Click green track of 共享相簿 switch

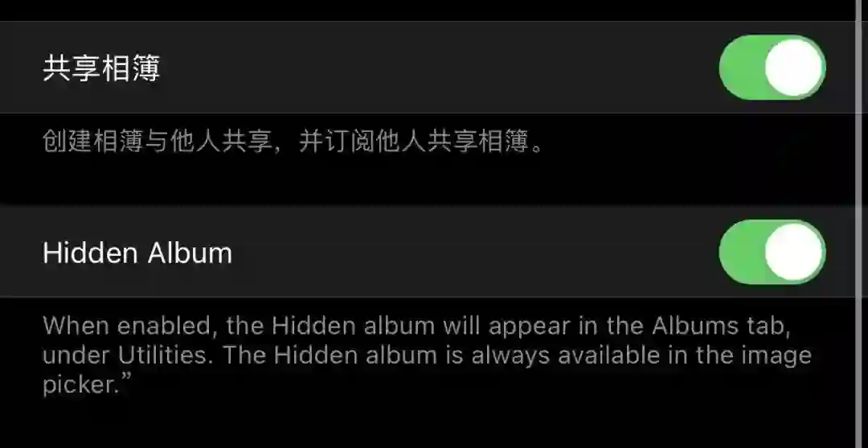741,68
